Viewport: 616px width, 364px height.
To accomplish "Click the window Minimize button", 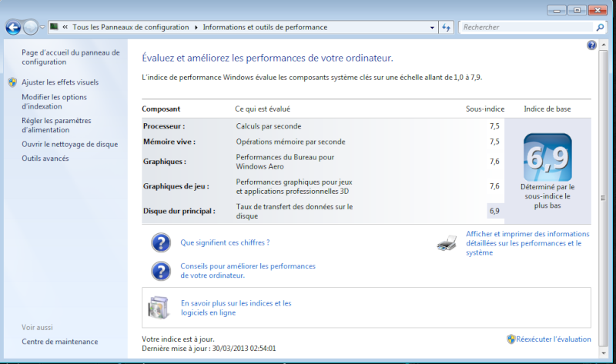I will pyautogui.click(x=557, y=10).
